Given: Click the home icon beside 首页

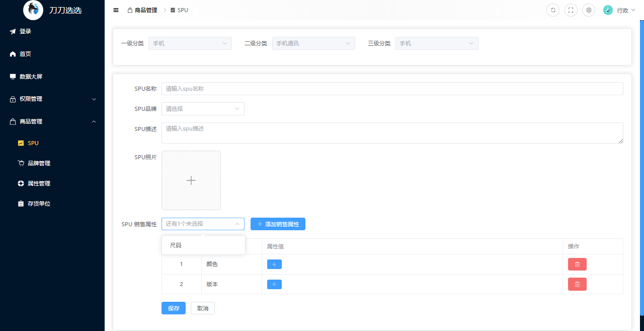Looking at the screenshot, I should point(13,54).
